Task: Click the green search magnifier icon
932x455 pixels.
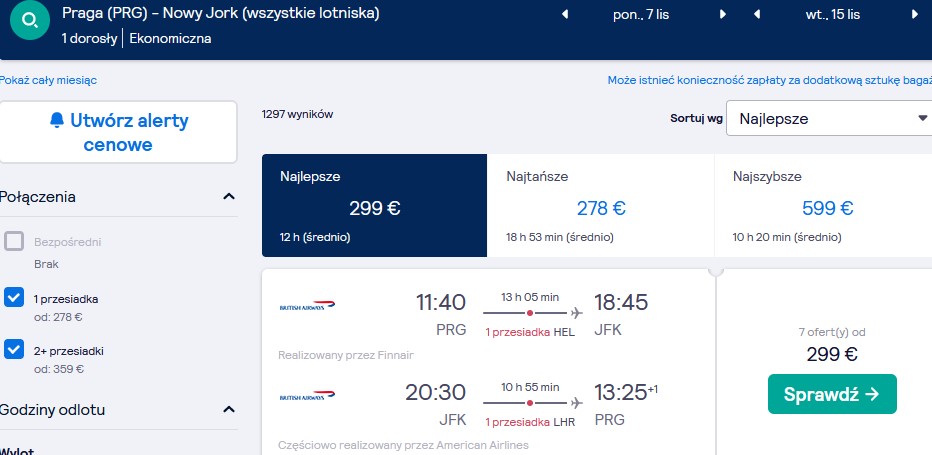Action: tap(29, 20)
